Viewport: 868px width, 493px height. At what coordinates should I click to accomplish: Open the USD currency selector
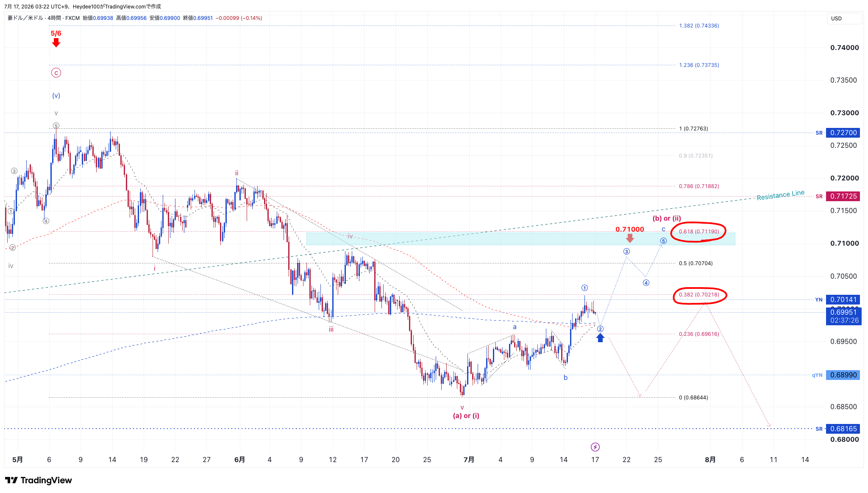[x=844, y=19]
